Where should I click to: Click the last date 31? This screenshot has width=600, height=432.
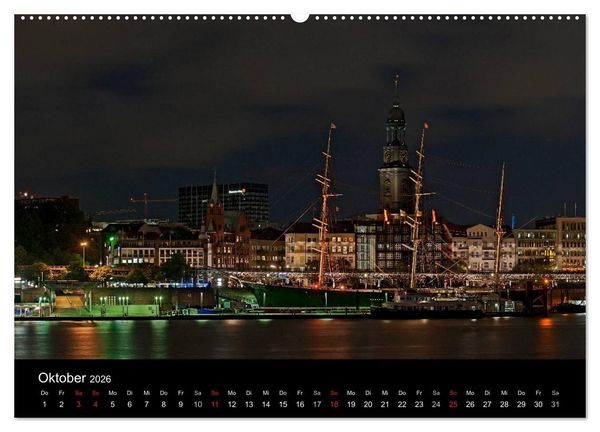(x=555, y=404)
